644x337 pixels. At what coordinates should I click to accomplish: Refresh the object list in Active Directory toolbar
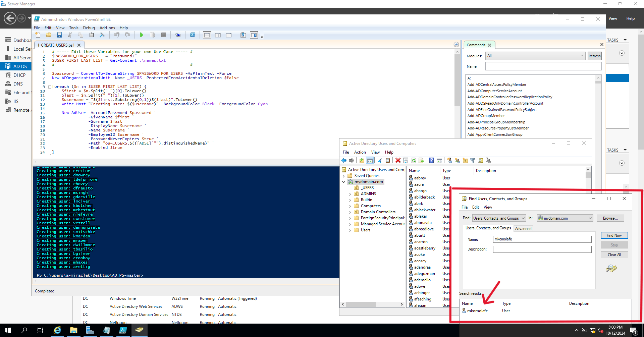414,160
